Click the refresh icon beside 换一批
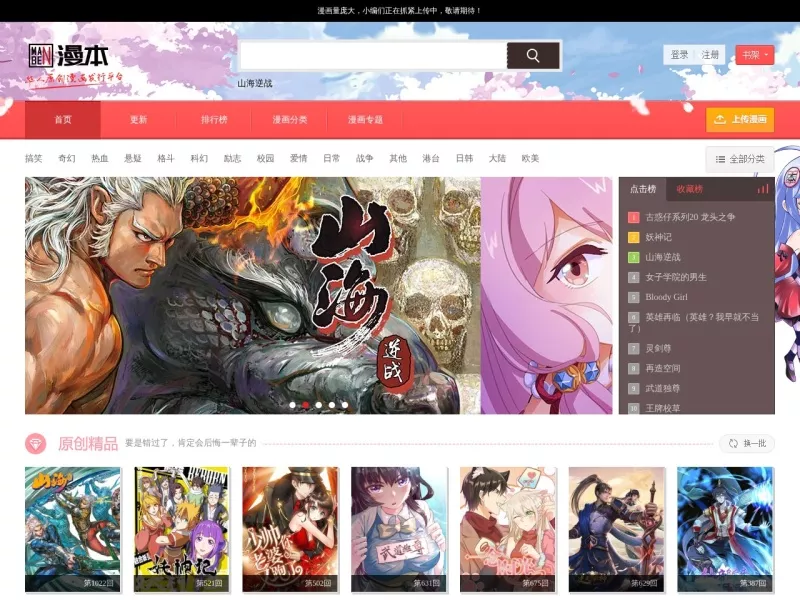The height and width of the screenshot is (600, 800). point(733,443)
